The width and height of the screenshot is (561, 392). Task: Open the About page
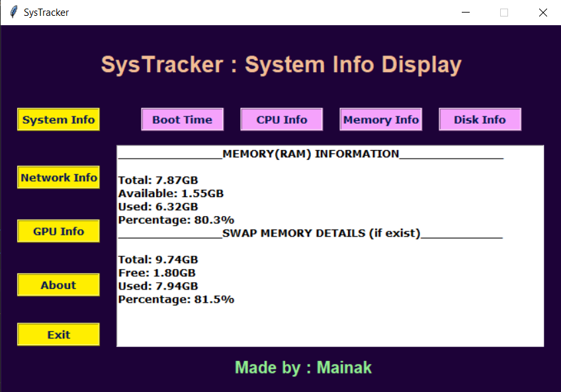[x=58, y=285]
